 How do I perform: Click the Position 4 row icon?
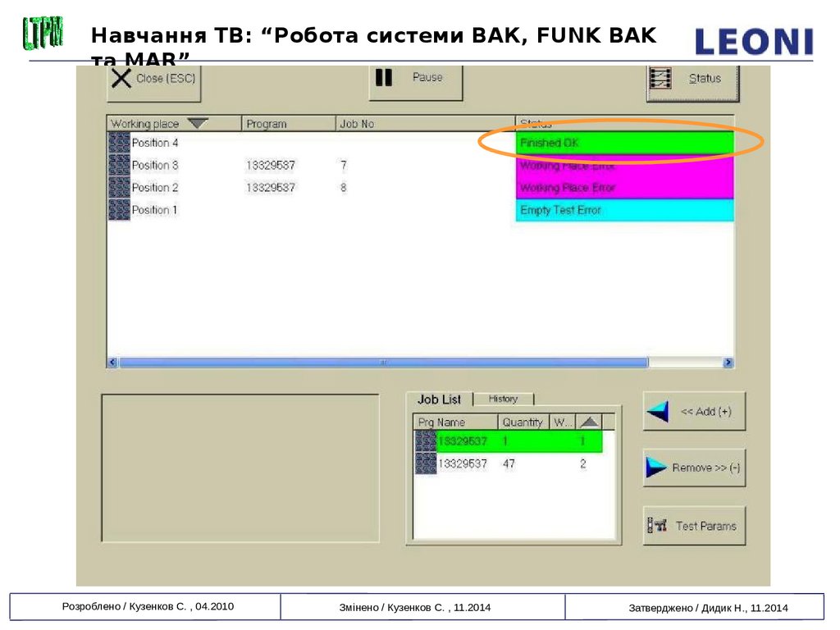[119, 143]
